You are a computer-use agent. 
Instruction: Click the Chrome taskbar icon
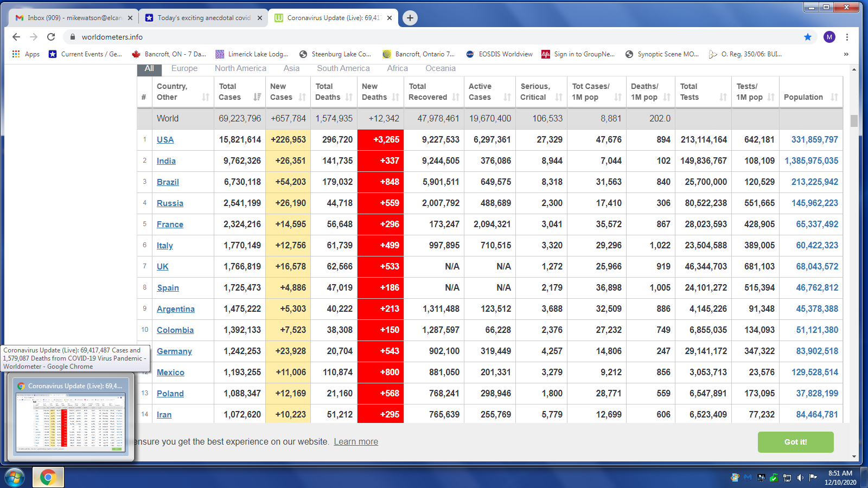(48, 478)
